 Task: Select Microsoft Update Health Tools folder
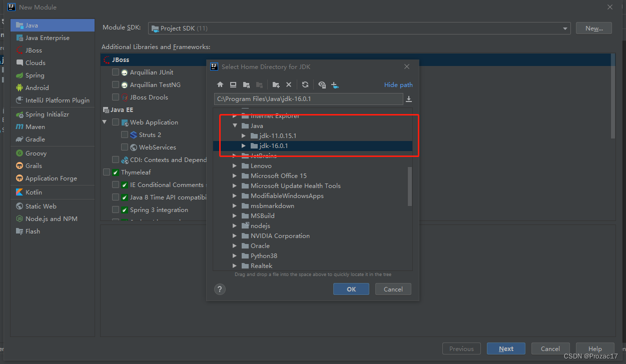click(x=313, y=185)
